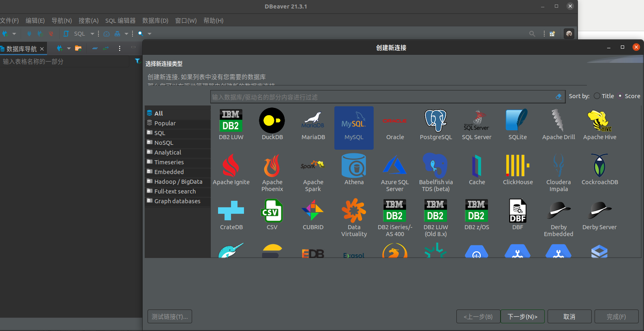The image size is (644, 331).
Task: Expand the SQL editor toolbar dropdown arrow
Action: [92, 34]
